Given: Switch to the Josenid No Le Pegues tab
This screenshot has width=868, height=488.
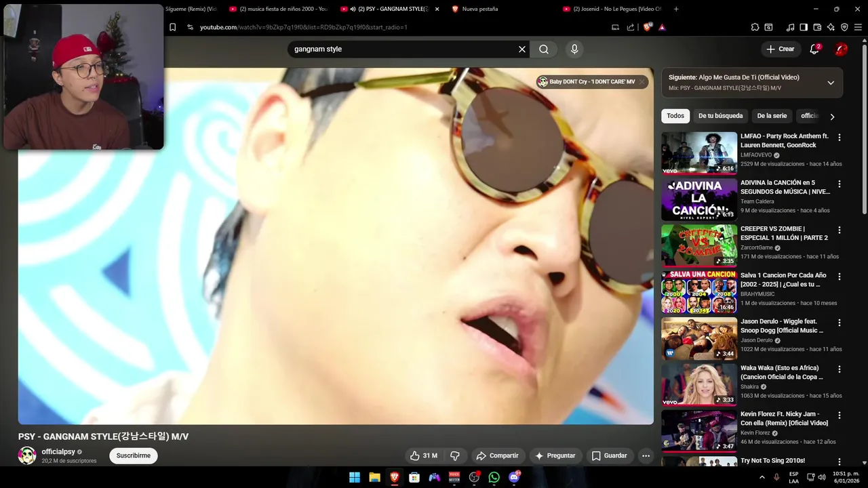Looking at the screenshot, I should tap(612, 9).
